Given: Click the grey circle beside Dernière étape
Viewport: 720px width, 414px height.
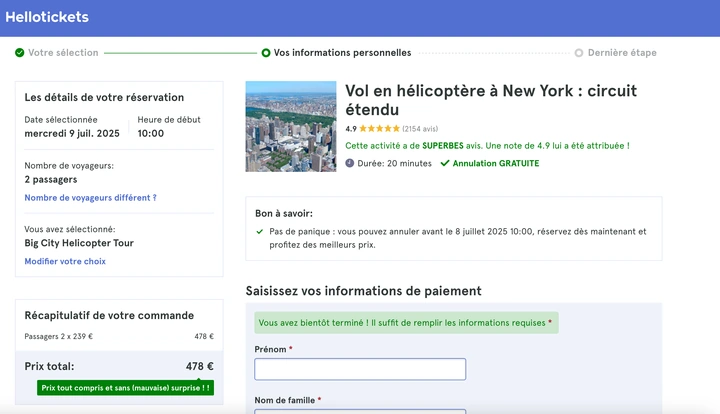Looking at the screenshot, I should (x=579, y=53).
